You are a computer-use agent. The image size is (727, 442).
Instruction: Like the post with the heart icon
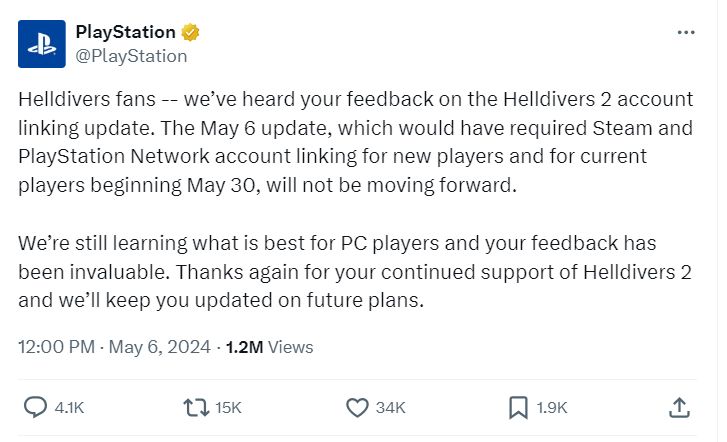click(358, 407)
